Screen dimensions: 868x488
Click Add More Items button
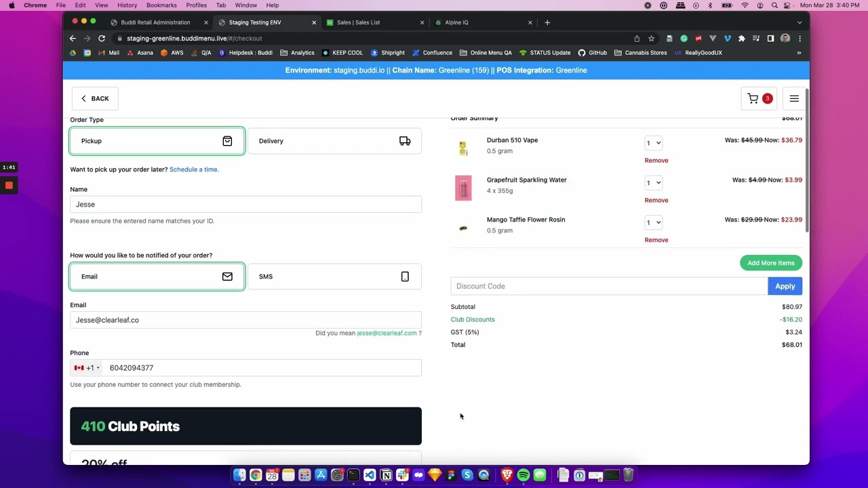tap(771, 263)
